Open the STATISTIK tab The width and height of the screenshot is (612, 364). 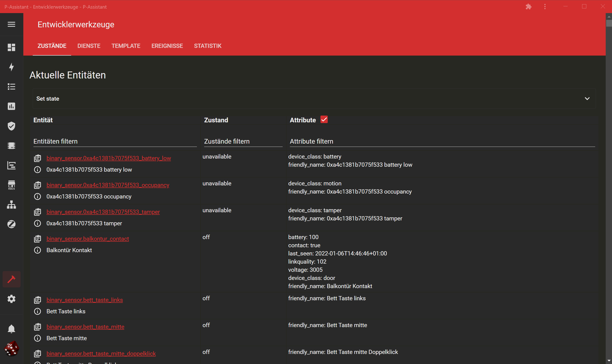point(208,46)
